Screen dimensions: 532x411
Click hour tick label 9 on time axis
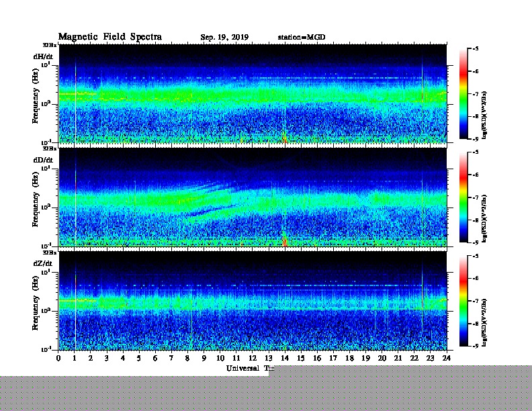click(204, 358)
